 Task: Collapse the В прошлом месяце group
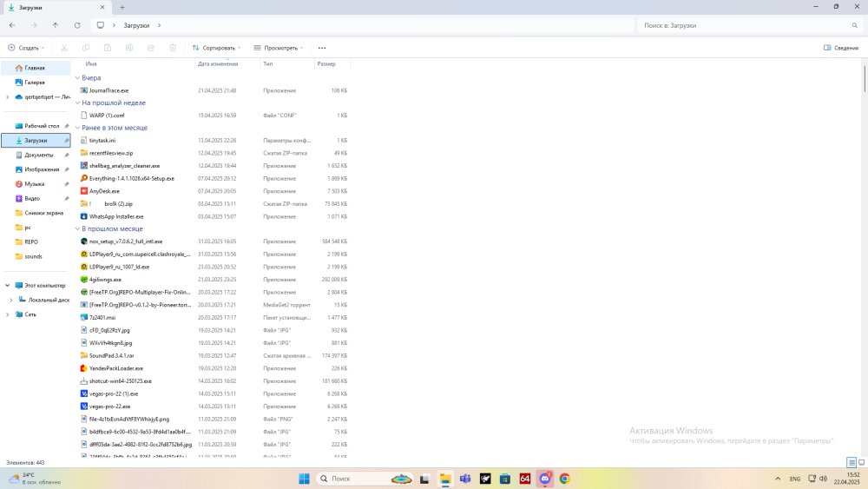[77, 228]
